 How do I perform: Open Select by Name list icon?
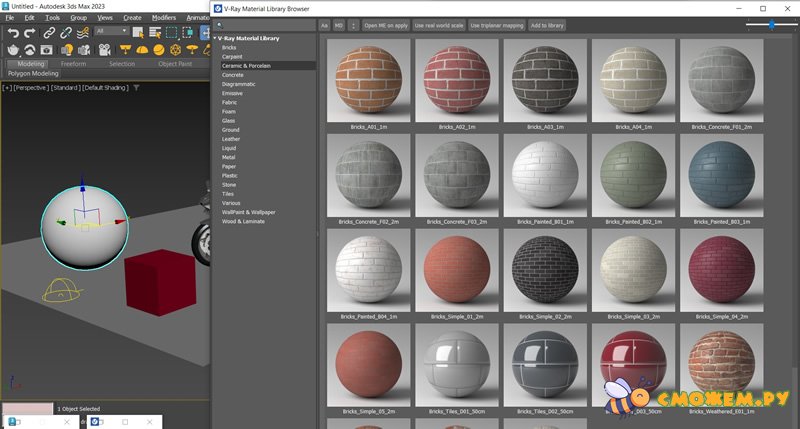(156, 32)
